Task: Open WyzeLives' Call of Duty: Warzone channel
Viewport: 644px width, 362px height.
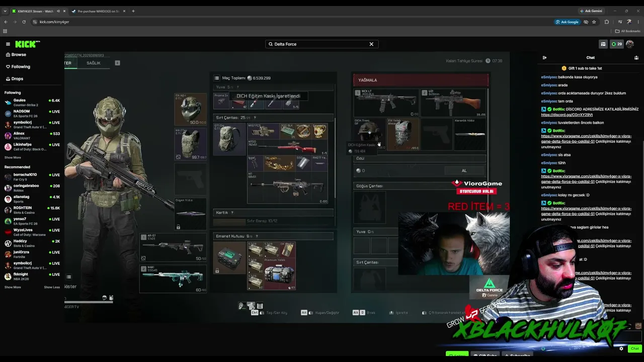Action: [32, 232]
